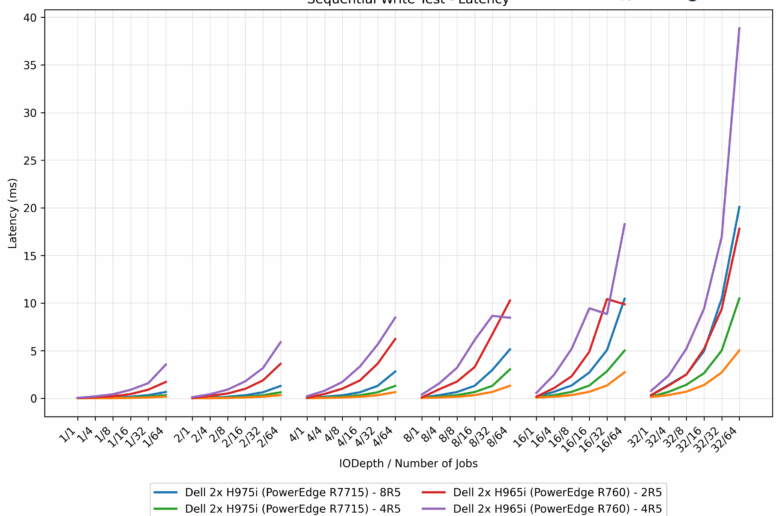The width and height of the screenshot is (780, 516).
Task: Click the green legend line for H975i 4R5
Action: pyautogui.click(x=166, y=507)
